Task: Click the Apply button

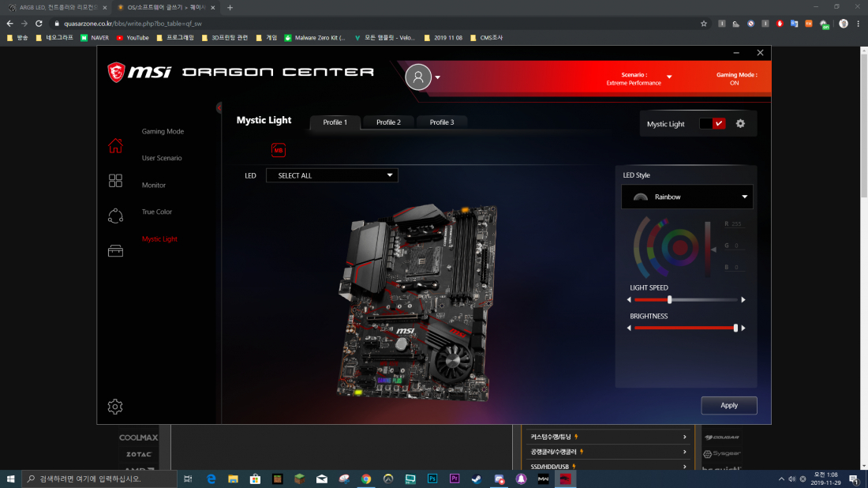Action: tap(729, 405)
